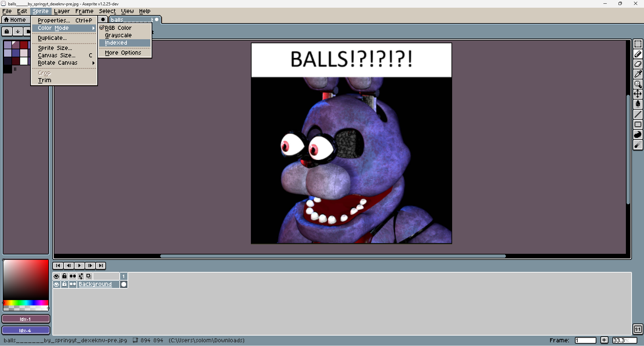
Task: Open the View menu
Action: [127, 11]
